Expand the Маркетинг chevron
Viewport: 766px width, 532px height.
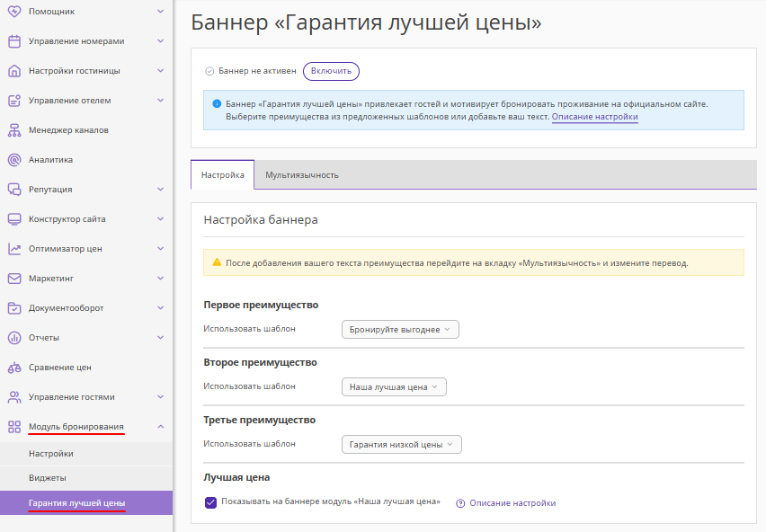point(160,279)
